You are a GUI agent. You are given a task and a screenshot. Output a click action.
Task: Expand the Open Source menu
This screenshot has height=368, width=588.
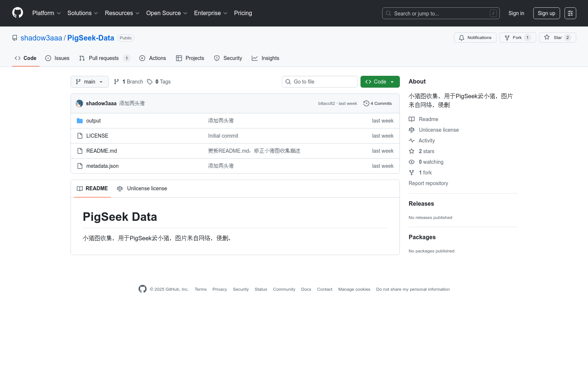coord(167,13)
